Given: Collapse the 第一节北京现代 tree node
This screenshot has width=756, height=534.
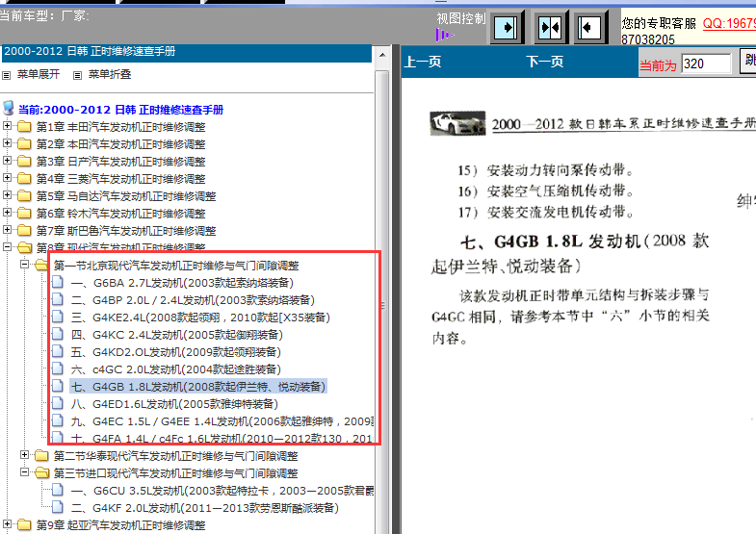Looking at the screenshot, I should tap(24, 265).
